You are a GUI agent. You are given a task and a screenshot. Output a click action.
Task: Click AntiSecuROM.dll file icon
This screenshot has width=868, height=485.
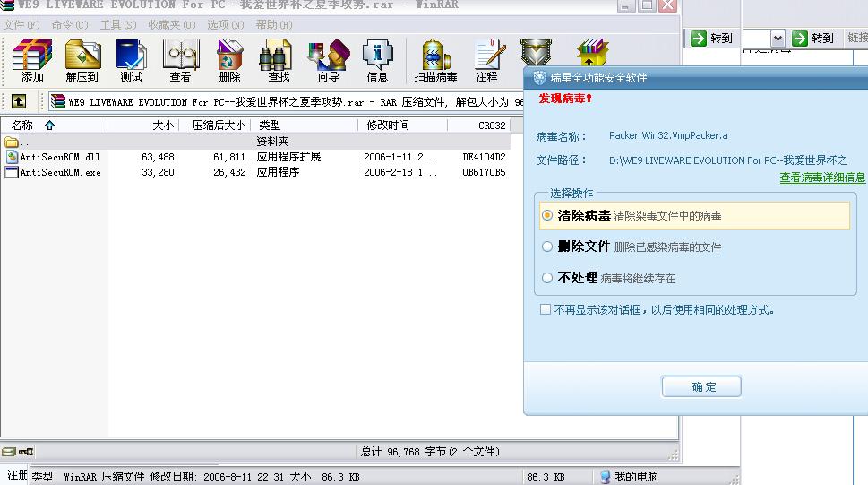[12, 157]
